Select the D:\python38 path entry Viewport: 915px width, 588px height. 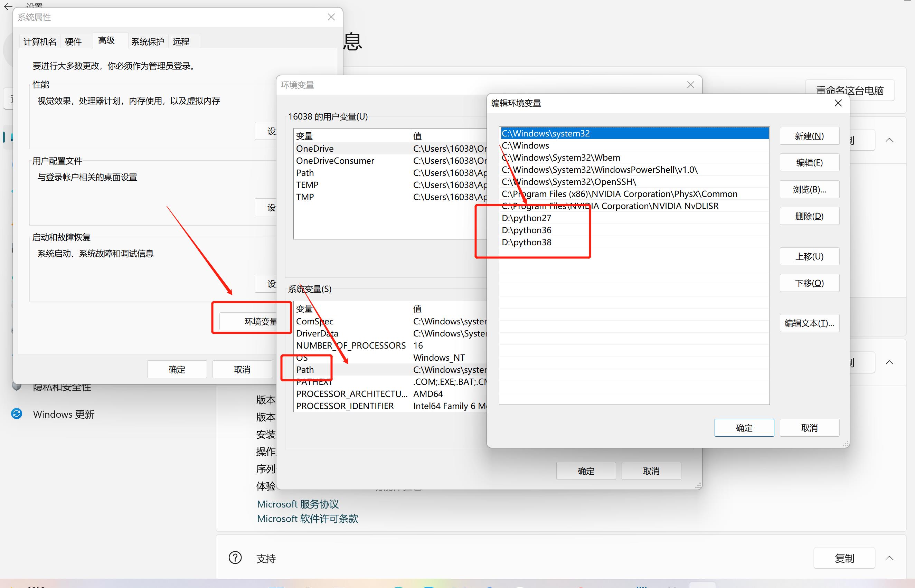[526, 242]
